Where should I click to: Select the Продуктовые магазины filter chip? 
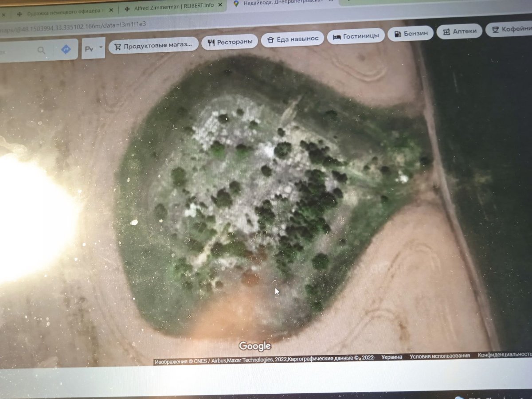(x=154, y=45)
